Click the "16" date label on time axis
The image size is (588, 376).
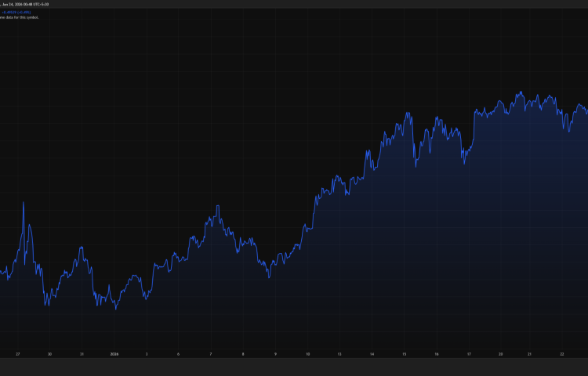436,354
